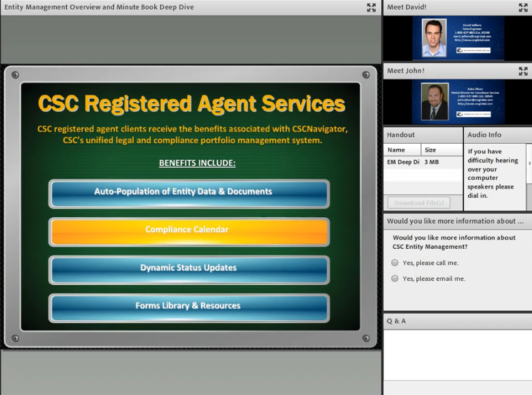Click the Handout panel title
The height and width of the screenshot is (395, 532).
pos(401,135)
